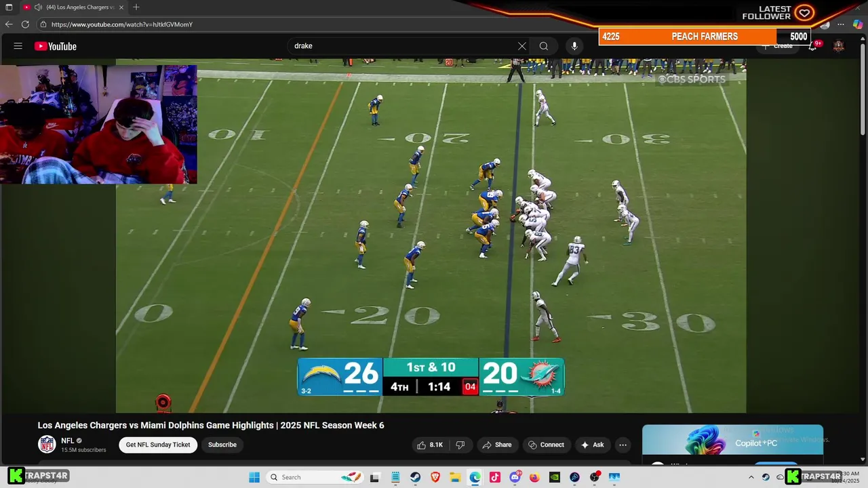Image resolution: width=868 pixels, height=488 pixels.
Task: Open the Copilot sidebar icon
Action: pyautogui.click(x=858, y=24)
